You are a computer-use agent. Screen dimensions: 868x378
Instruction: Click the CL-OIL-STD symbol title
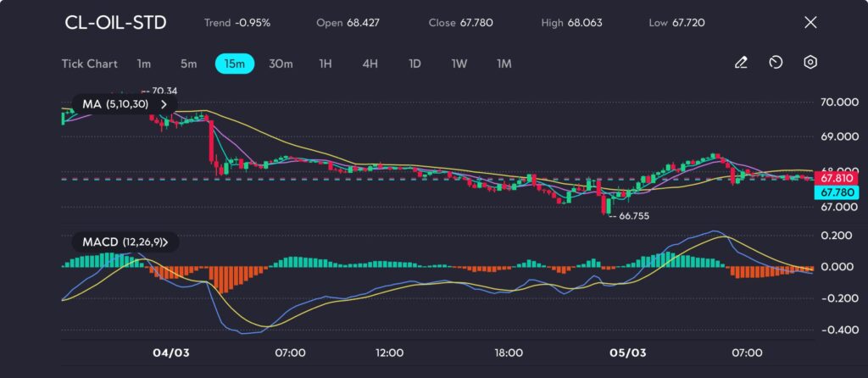[115, 23]
